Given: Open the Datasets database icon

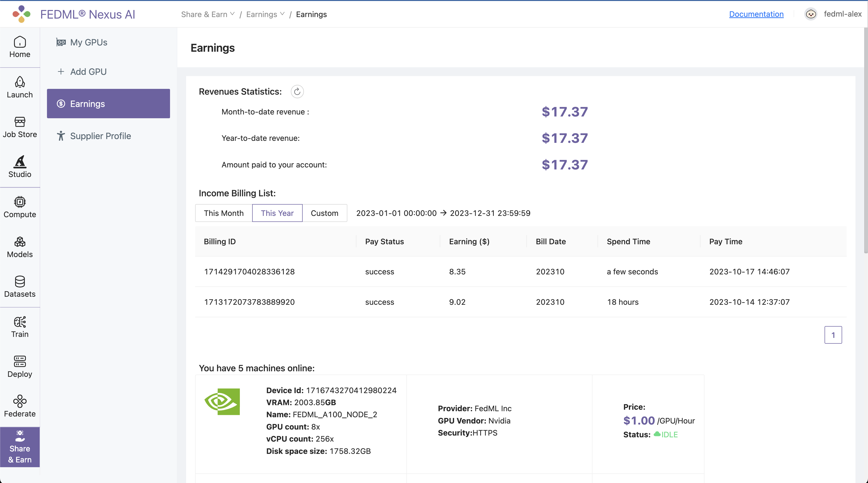Looking at the screenshot, I should (20, 282).
